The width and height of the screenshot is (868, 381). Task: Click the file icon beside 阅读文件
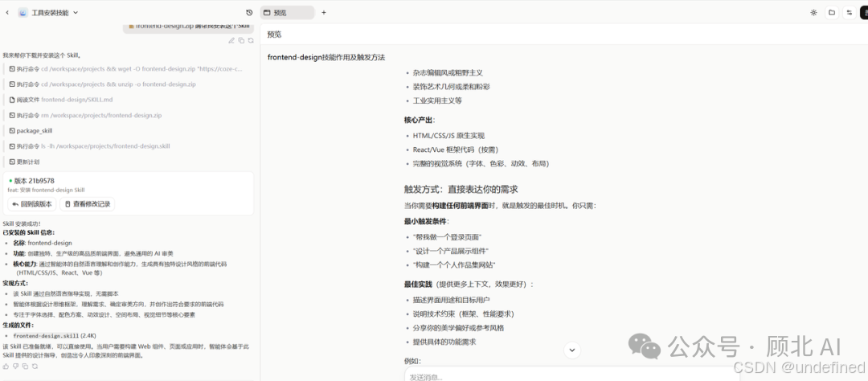pos(12,100)
